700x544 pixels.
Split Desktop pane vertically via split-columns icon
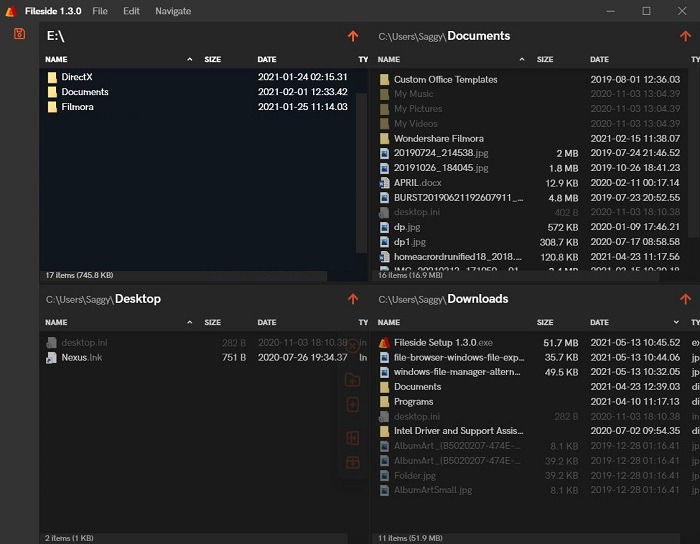point(353,438)
